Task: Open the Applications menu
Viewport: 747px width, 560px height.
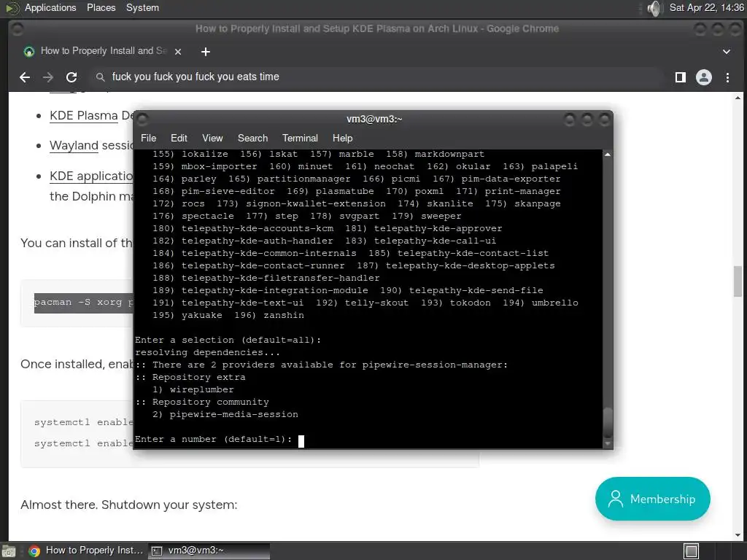Action: click(x=50, y=7)
